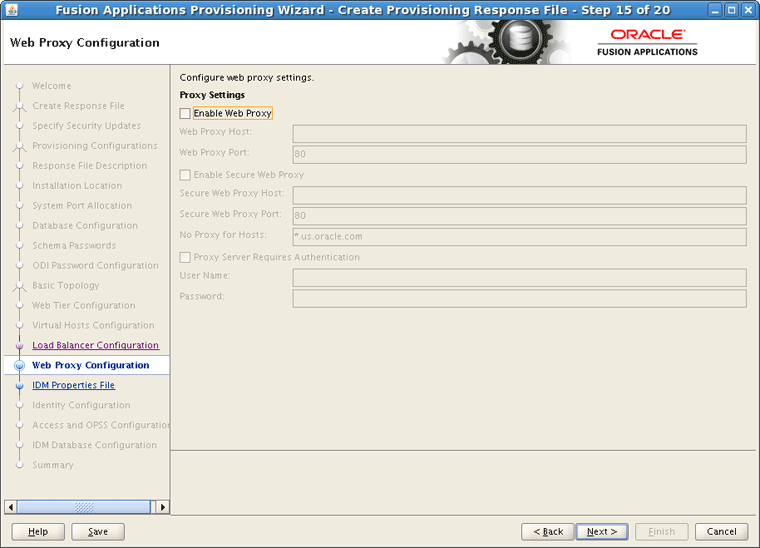760x548 pixels.
Task: Click right arrow of sidebar scrollbar
Action: [163, 507]
